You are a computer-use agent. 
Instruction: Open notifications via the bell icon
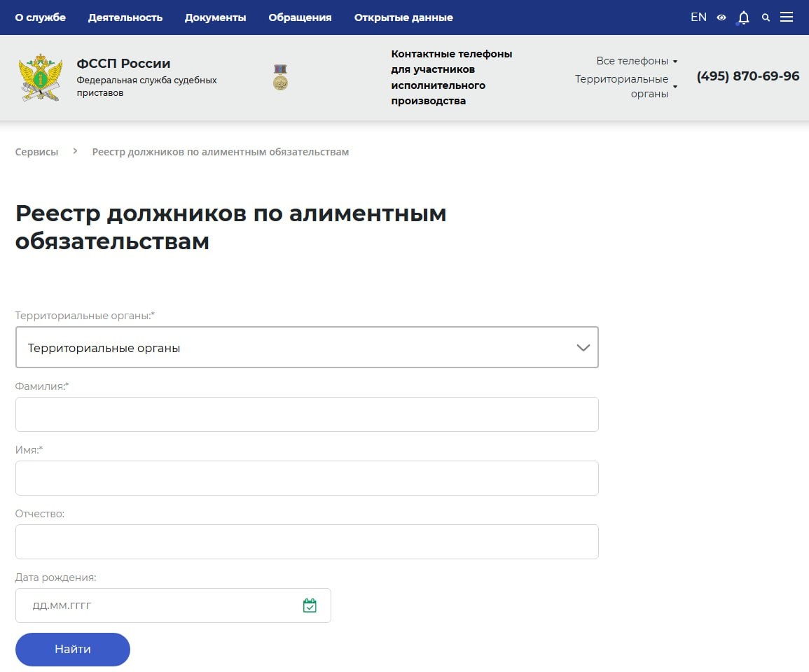pyautogui.click(x=742, y=17)
